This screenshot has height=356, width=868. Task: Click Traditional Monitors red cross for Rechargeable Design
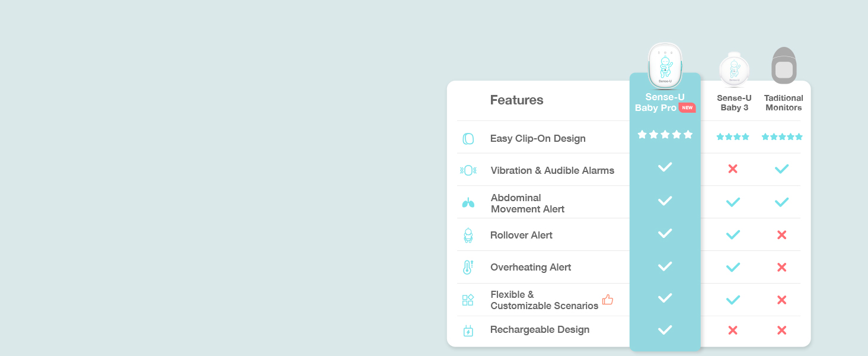782,330
